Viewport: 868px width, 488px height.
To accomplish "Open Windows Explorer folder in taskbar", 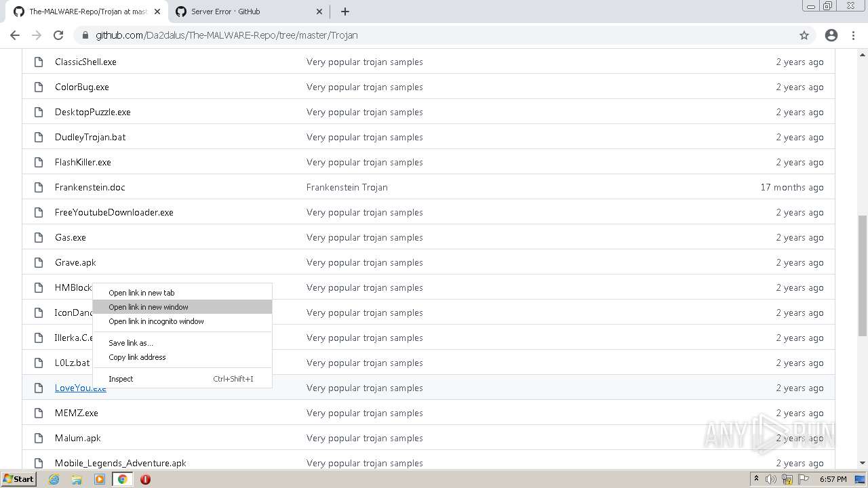I will pos(77,479).
